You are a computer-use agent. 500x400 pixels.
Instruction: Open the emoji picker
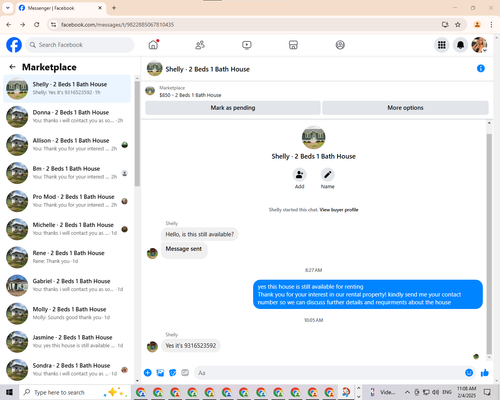pos(469,373)
